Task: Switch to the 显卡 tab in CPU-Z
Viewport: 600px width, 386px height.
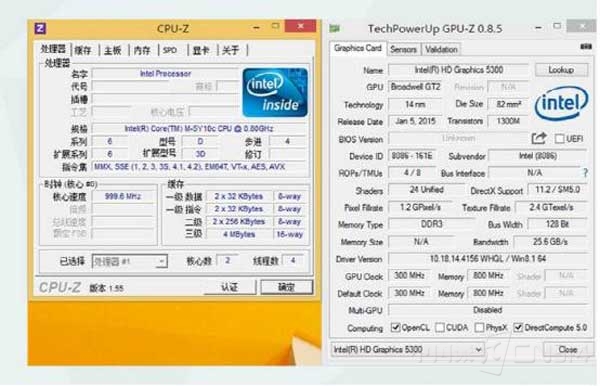Action: 201,50
